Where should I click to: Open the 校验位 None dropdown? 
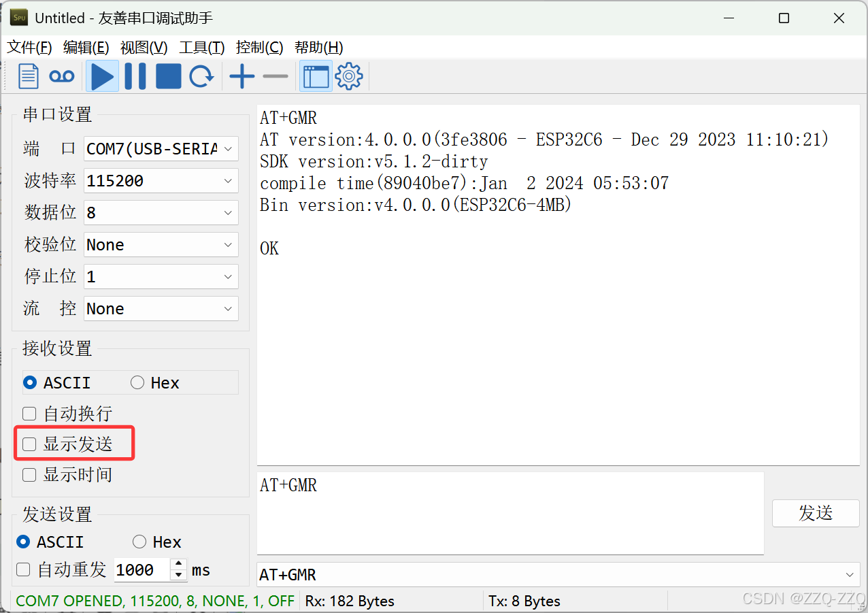click(161, 245)
